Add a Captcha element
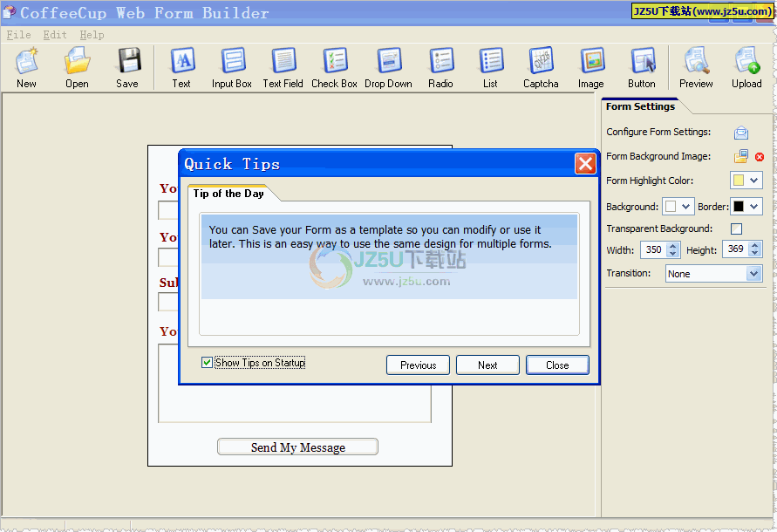777x532 pixels. tap(542, 68)
